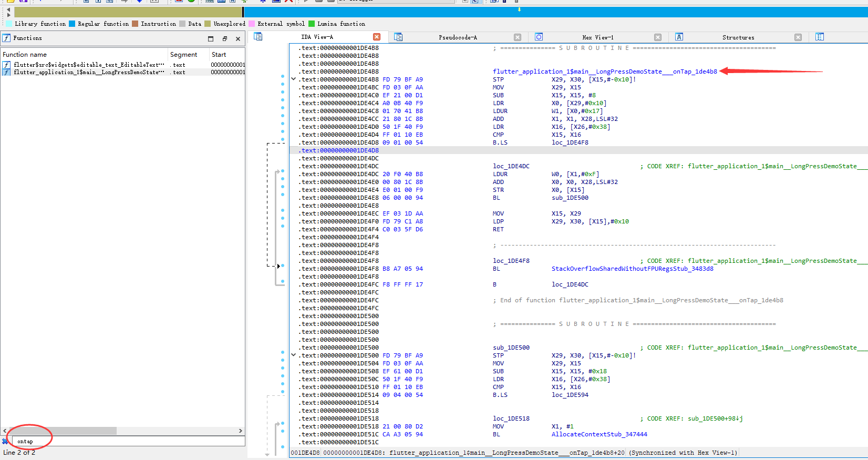This screenshot has height=460, width=868.
Task: Click the 'Line 2 of 2' status text
Action: click(19, 453)
